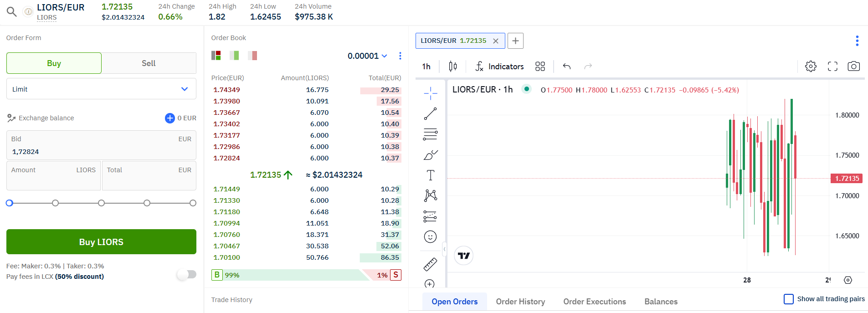
Task: Click the TradingView logo on chart
Action: click(463, 256)
